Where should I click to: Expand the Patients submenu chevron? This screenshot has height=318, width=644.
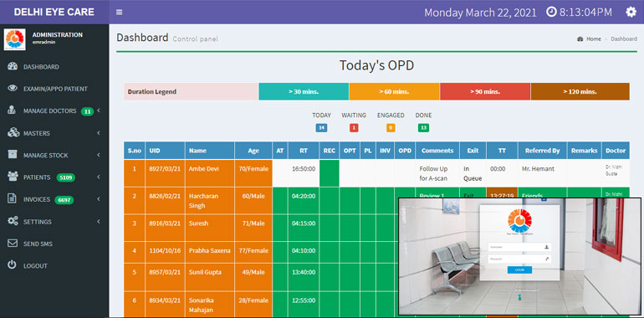point(99,177)
